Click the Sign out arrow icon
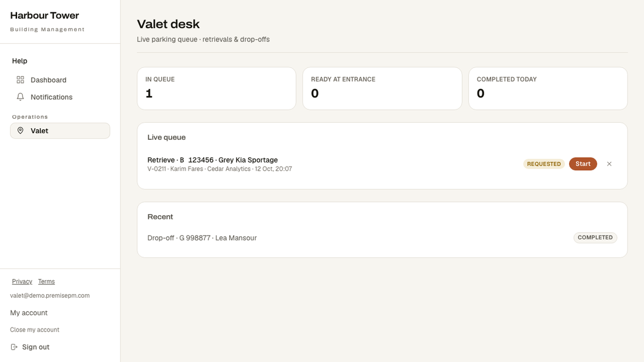The image size is (644, 362). point(14,347)
